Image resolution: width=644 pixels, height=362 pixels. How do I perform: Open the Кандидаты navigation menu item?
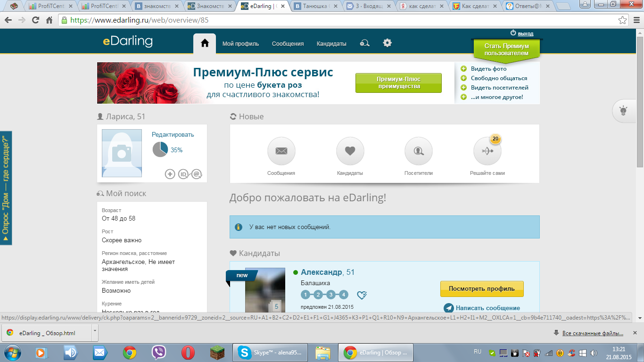click(x=331, y=44)
